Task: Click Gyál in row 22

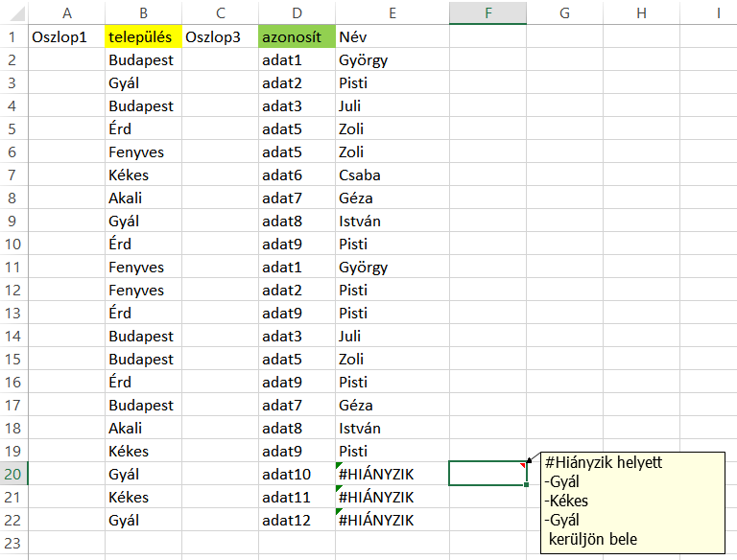Action: click(x=143, y=520)
